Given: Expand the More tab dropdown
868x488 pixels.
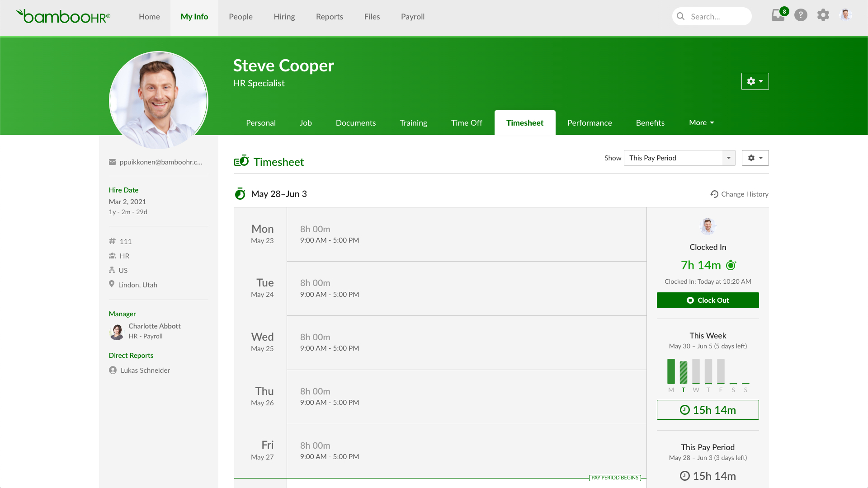Looking at the screenshot, I should pos(701,122).
